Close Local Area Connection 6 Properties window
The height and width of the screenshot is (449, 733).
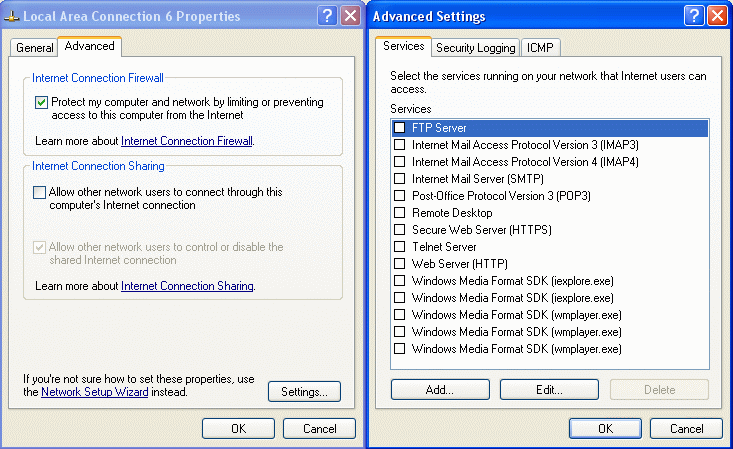click(350, 16)
